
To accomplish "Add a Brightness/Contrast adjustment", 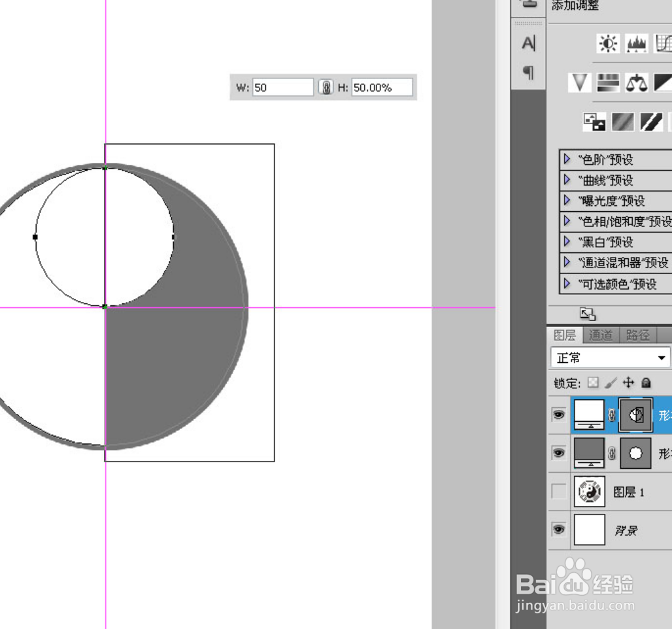I will 608,44.
